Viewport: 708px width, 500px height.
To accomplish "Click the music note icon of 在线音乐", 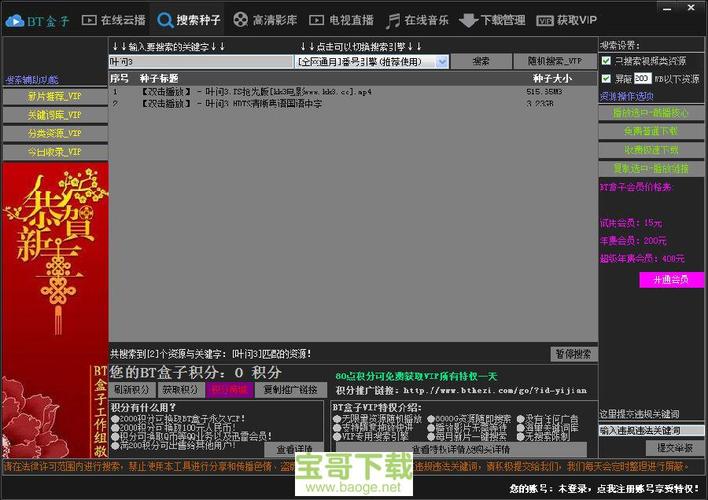I will (393, 21).
